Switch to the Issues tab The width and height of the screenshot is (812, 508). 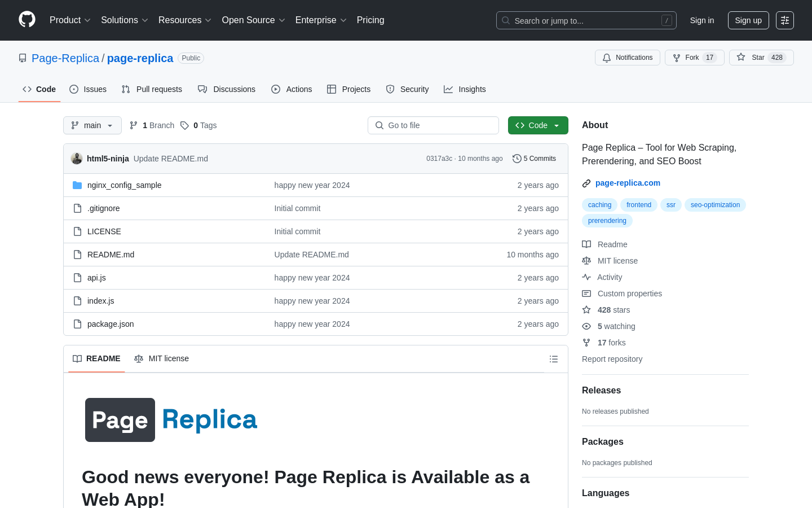[88, 89]
